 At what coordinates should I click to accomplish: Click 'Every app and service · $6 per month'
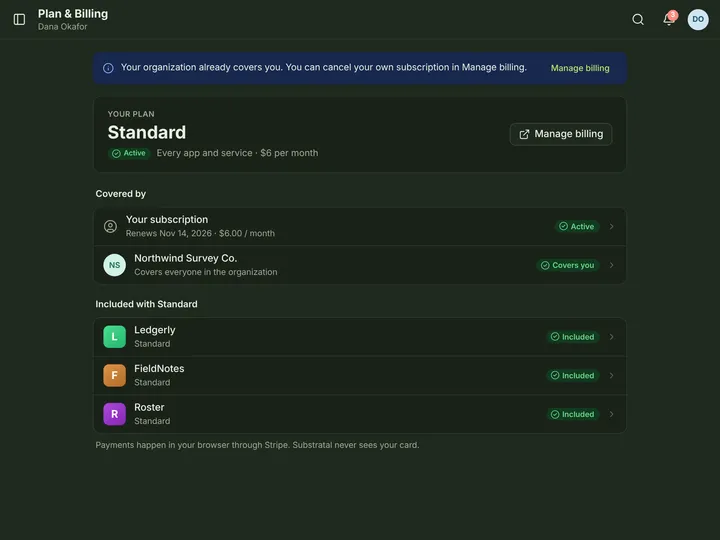(237, 153)
